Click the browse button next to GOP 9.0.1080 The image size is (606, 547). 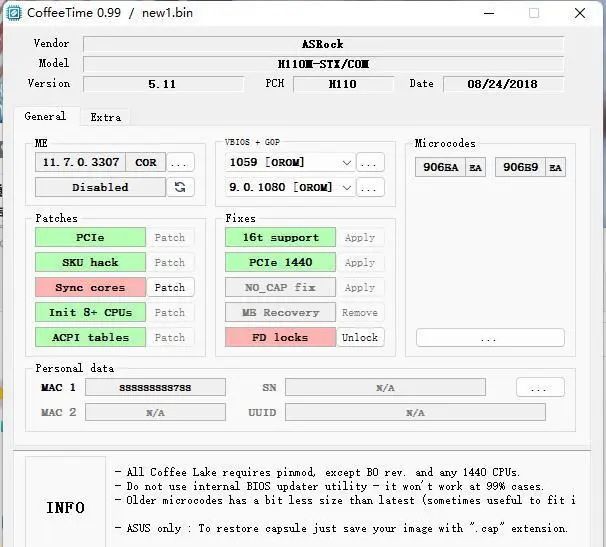point(370,187)
